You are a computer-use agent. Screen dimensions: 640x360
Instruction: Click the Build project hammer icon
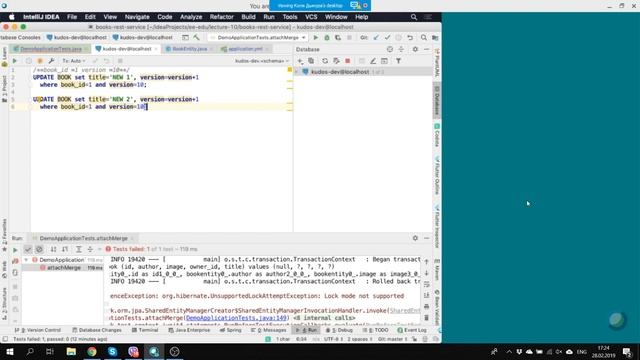pos(197,38)
